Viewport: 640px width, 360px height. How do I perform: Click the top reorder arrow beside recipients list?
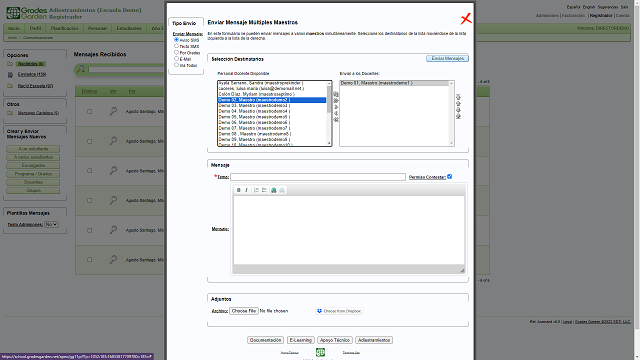click(458, 97)
